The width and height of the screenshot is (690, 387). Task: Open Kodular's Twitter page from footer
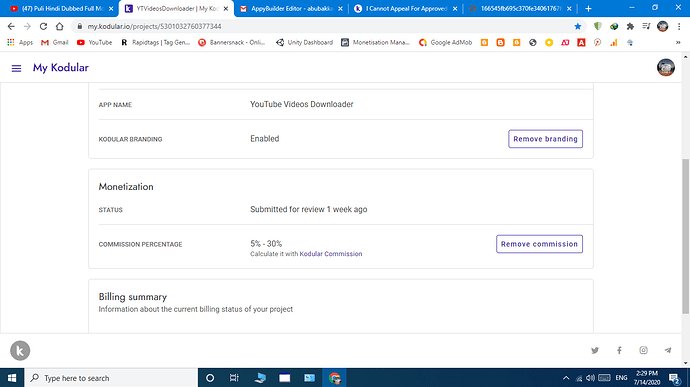(x=595, y=350)
